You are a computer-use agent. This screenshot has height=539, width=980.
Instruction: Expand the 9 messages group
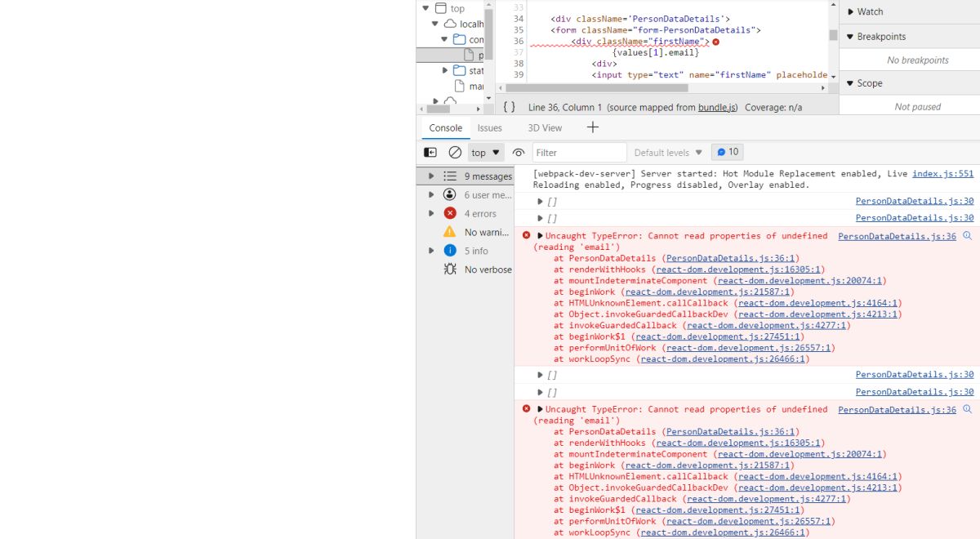[431, 176]
